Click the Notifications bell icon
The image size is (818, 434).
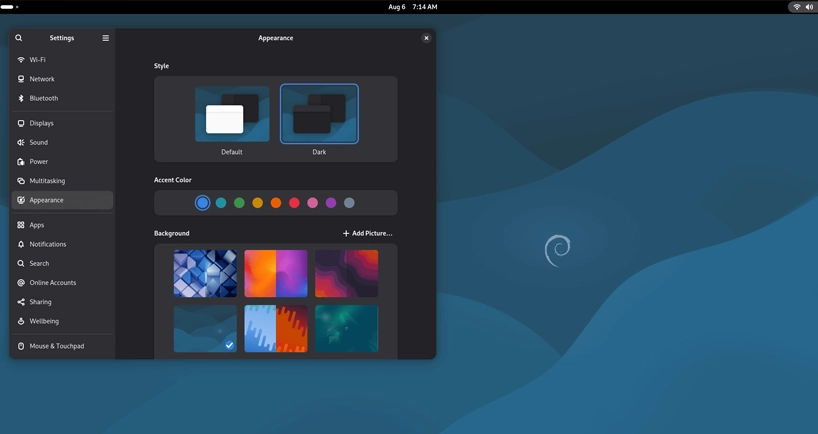[21, 245]
